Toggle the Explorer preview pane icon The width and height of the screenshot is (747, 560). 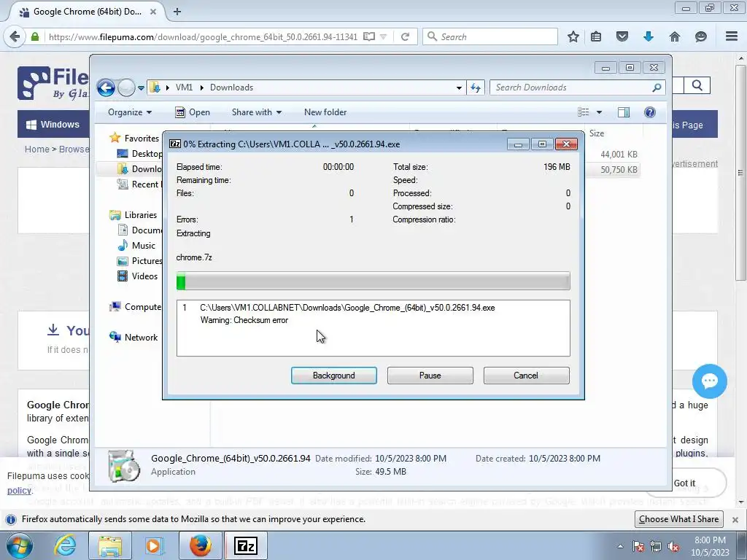click(624, 112)
